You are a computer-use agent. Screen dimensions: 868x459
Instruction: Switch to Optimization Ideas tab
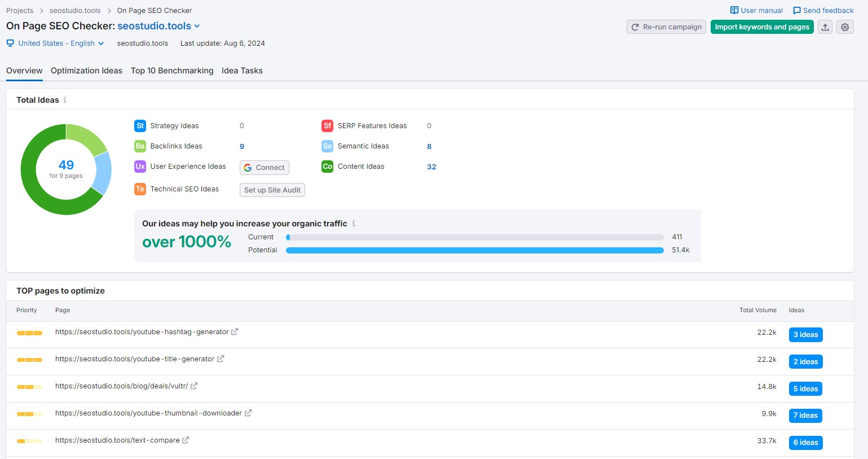pos(86,71)
